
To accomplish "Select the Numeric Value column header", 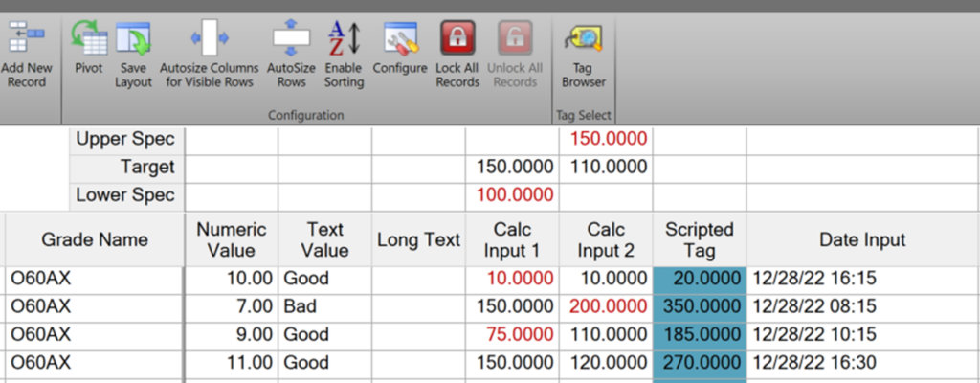I will click(x=232, y=239).
